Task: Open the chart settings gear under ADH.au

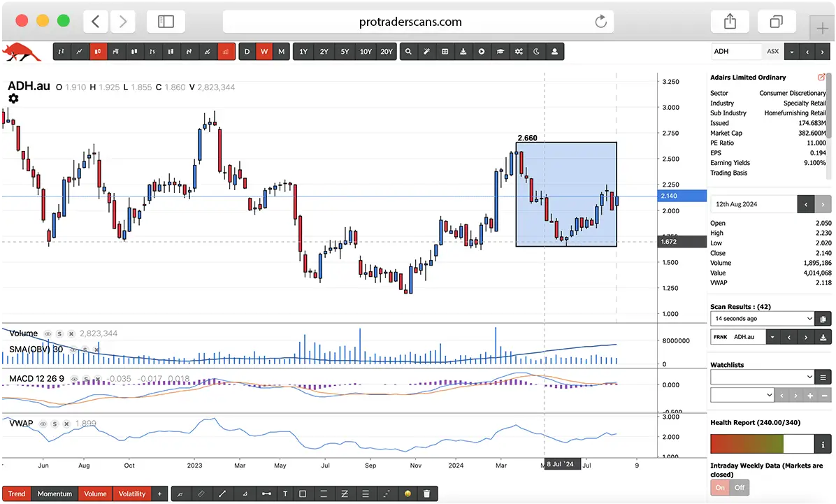Action: (x=13, y=99)
